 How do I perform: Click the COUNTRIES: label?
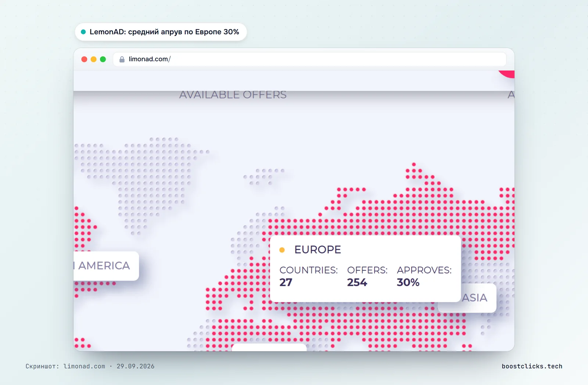click(x=308, y=270)
